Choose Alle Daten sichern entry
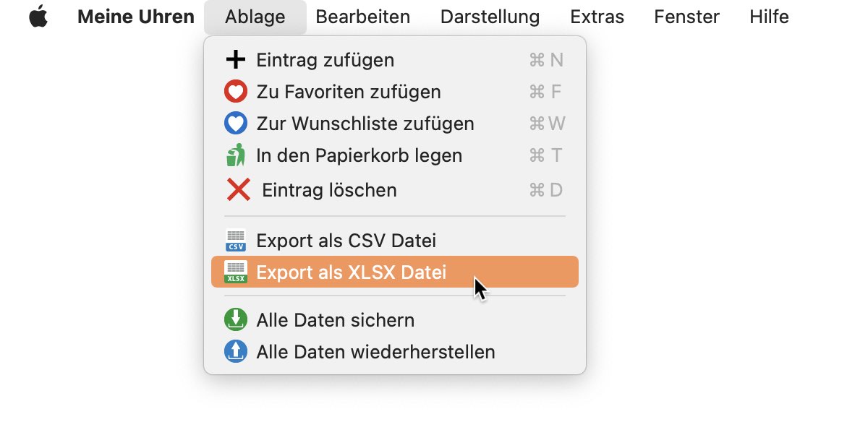This screenshot has width=868, height=422. tap(395, 320)
